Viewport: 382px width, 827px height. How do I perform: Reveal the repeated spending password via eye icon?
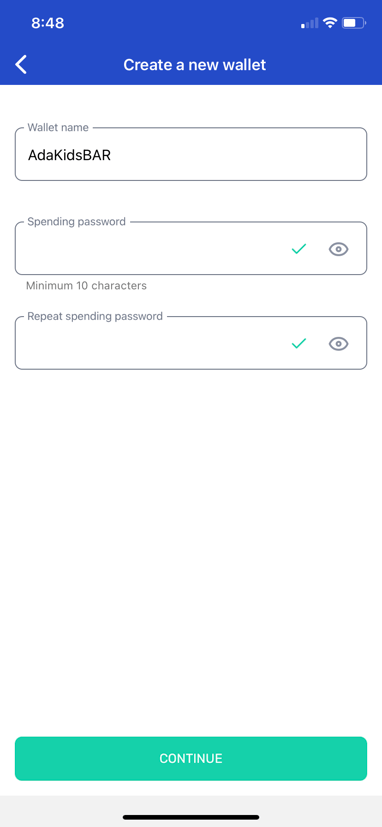point(339,344)
